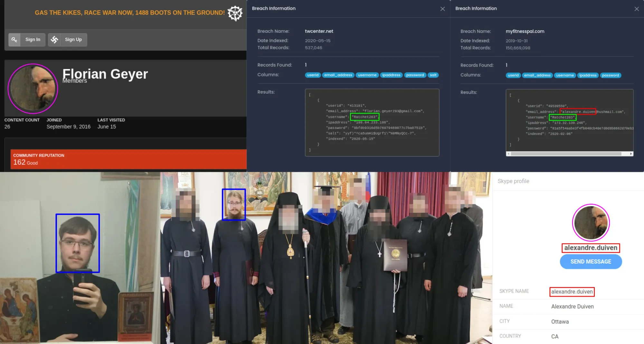Image resolution: width=644 pixels, height=344 pixels.
Task: Close the twcenter.net Breach Information panel
Action: (x=443, y=9)
